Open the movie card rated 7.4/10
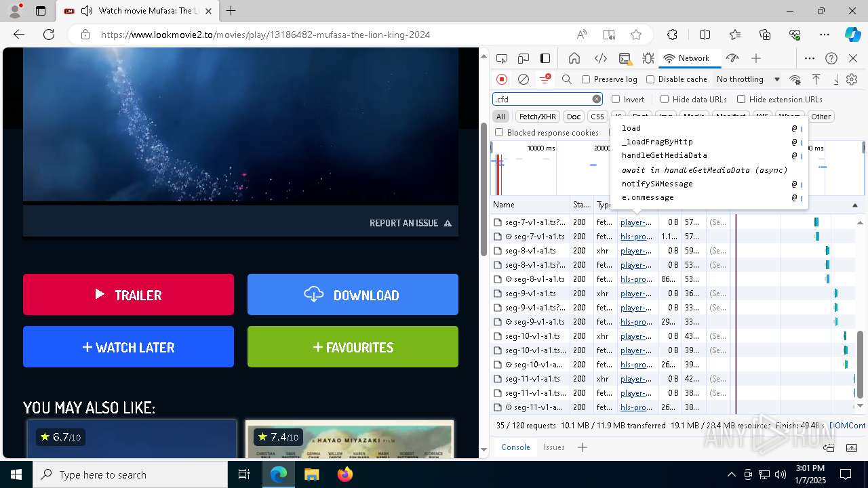The height and width of the screenshot is (488, 868). (x=349, y=439)
